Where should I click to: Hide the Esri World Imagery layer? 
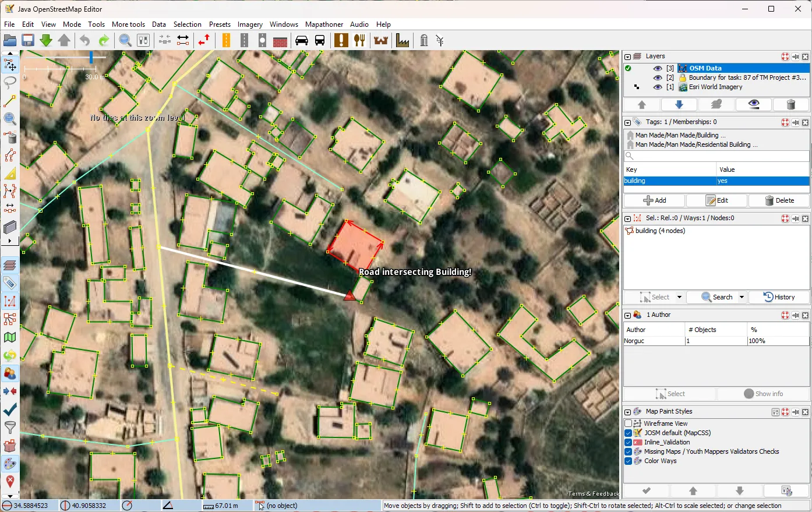click(658, 87)
